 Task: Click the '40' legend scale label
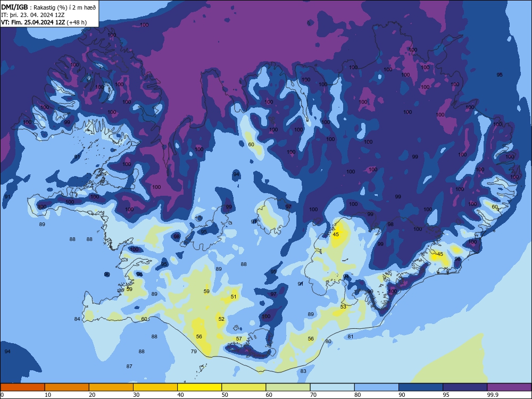click(181, 395)
